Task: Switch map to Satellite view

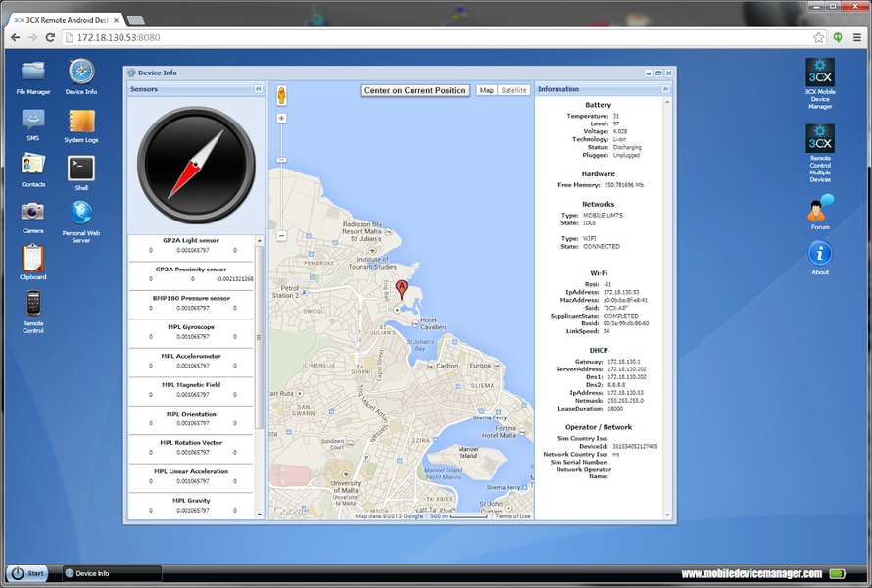Action: (x=513, y=90)
